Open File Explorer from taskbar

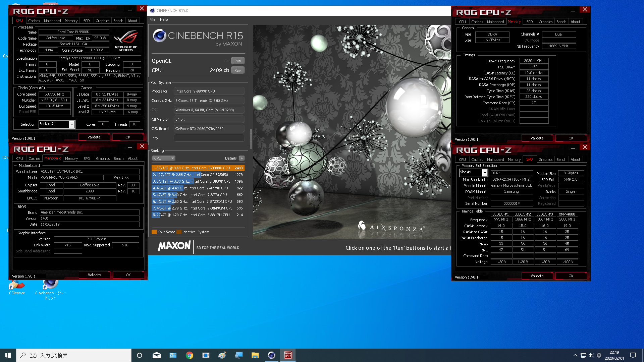click(x=255, y=355)
